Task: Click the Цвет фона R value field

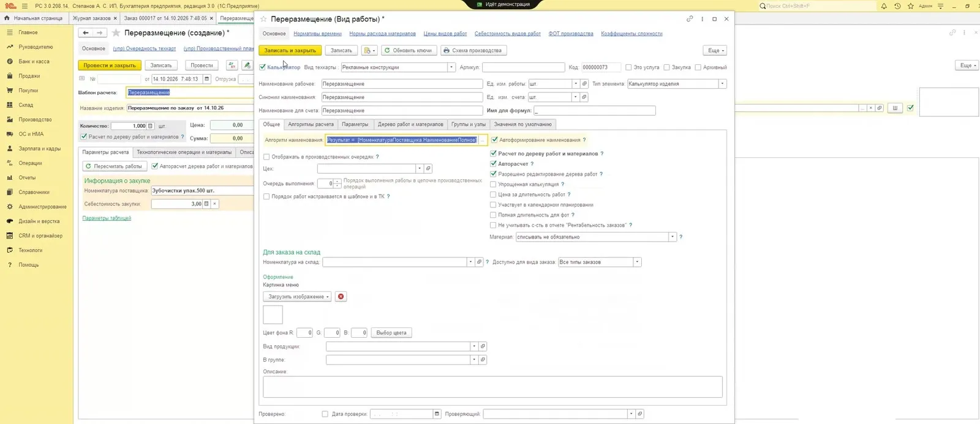Action: tap(304, 333)
